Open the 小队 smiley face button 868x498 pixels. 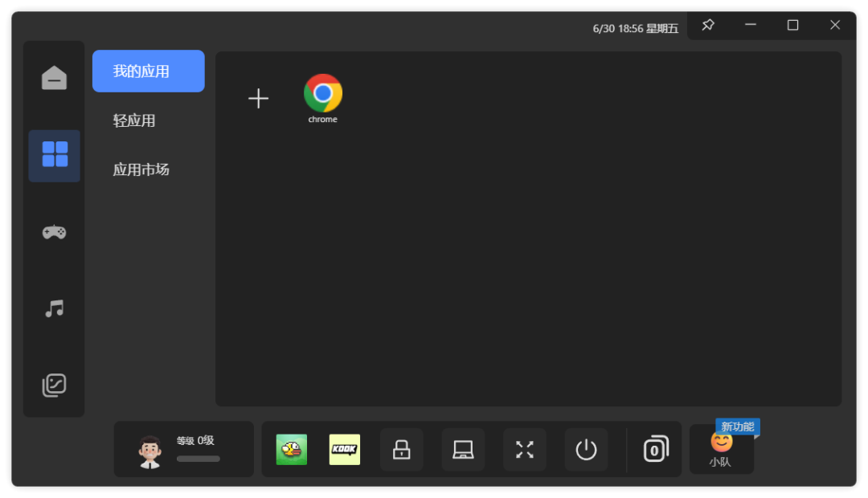(721, 449)
